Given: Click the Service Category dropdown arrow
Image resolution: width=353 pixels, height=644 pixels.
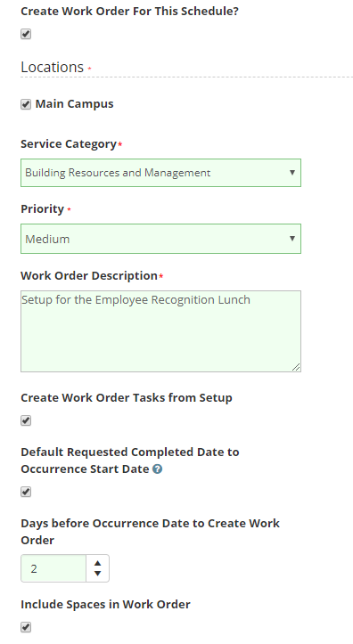Looking at the screenshot, I should click(292, 173).
